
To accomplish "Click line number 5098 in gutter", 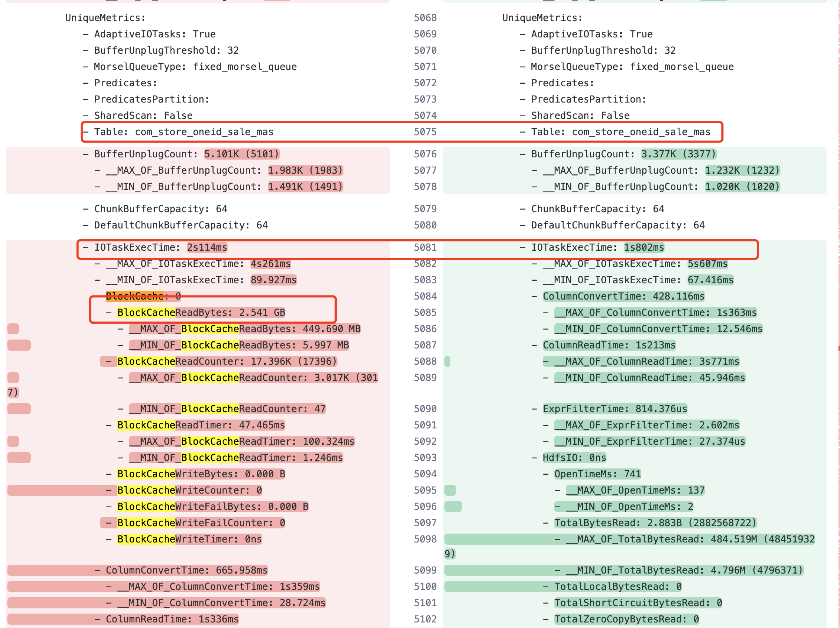I will point(425,539).
